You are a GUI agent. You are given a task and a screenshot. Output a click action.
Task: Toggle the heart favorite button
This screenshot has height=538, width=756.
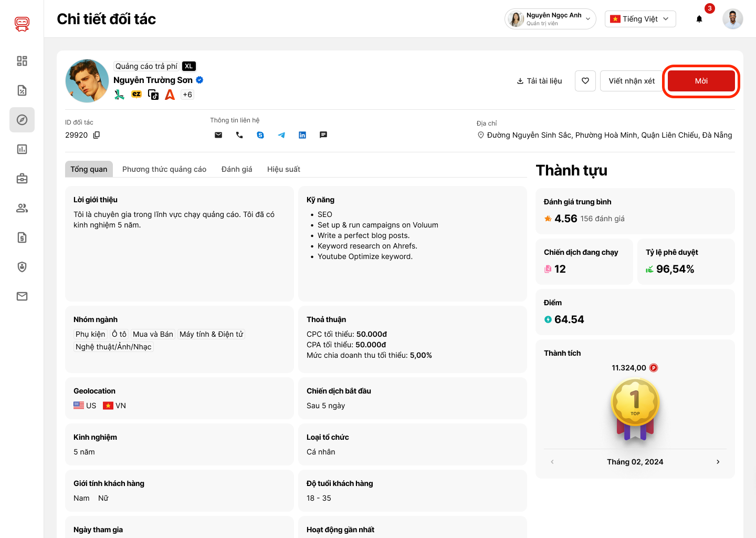585,81
